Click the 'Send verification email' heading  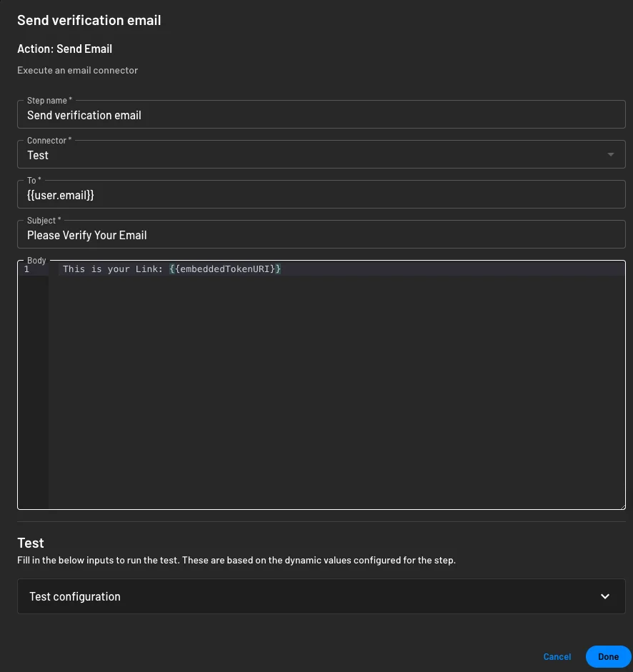[89, 20]
